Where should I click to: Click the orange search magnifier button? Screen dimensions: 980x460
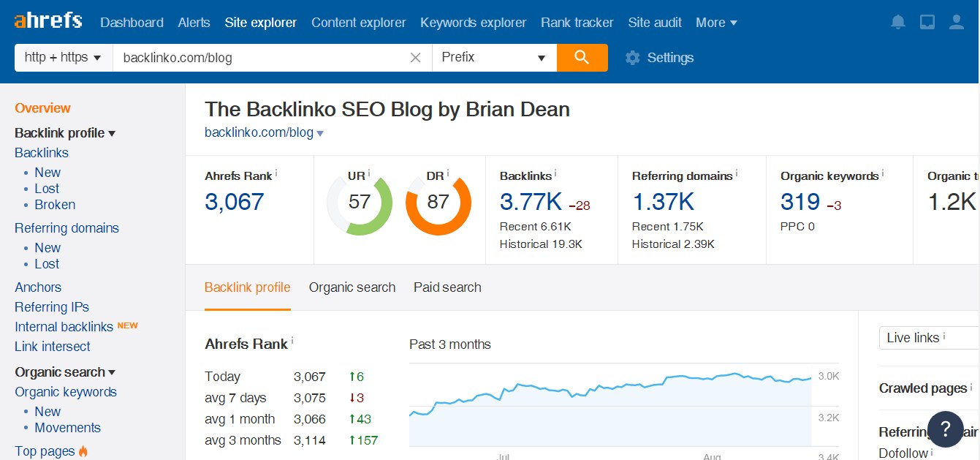582,58
